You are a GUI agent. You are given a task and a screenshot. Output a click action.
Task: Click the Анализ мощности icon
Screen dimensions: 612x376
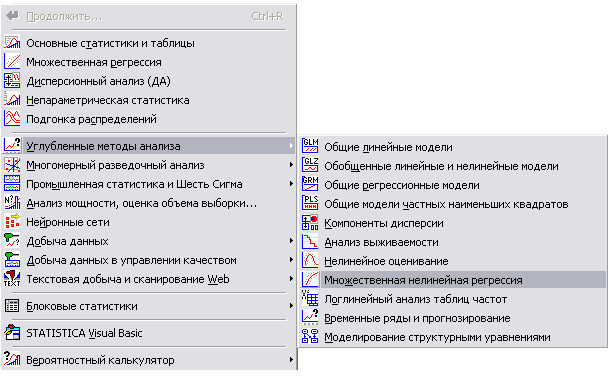pos(12,203)
